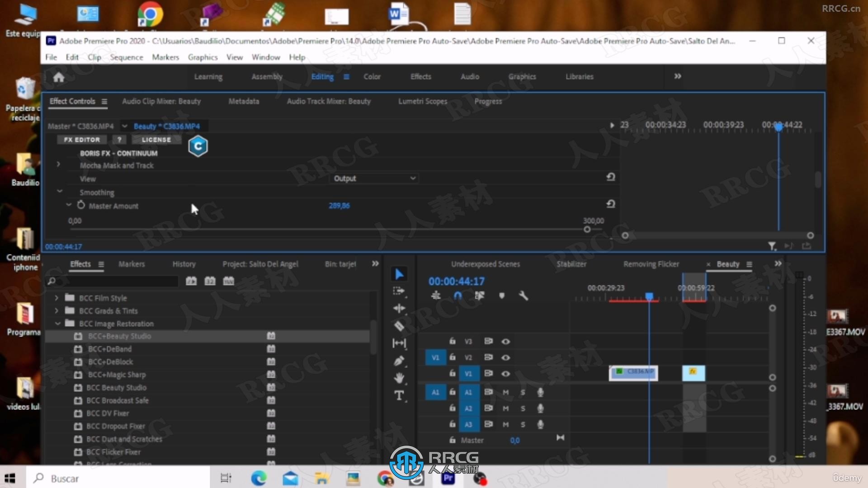Mute audio track A1
This screenshot has width=868, height=488.
point(506,392)
